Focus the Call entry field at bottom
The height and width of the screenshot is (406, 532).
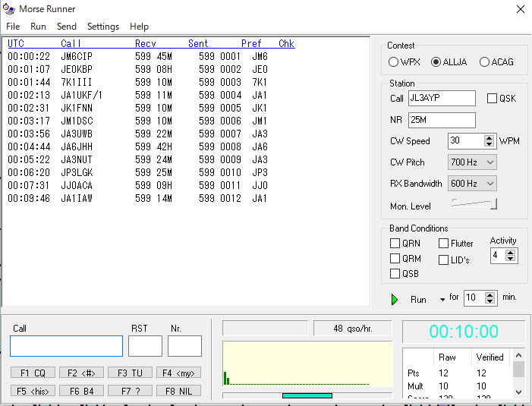tap(67, 346)
